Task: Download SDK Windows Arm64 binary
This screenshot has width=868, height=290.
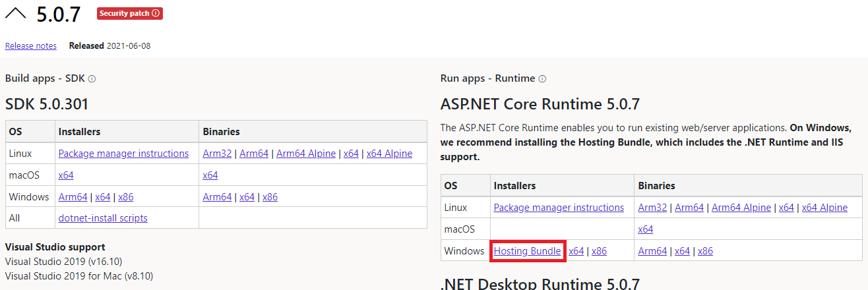Action: pyautogui.click(x=217, y=197)
